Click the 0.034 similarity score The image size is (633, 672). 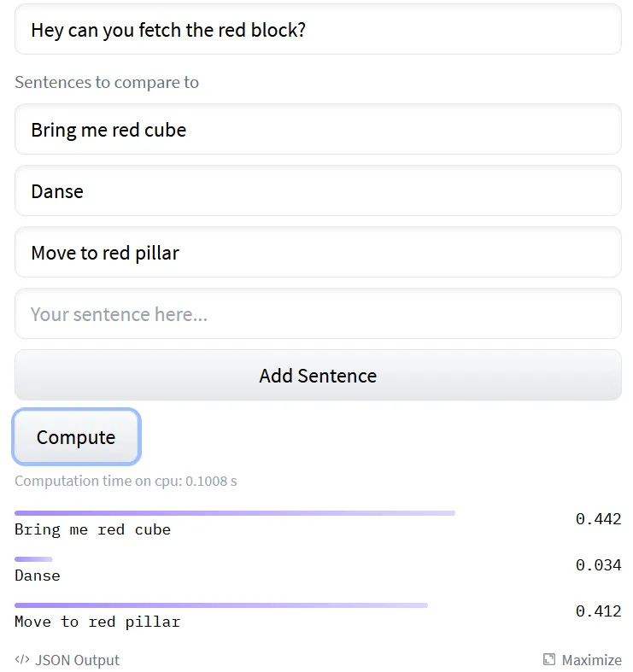click(598, 565)
